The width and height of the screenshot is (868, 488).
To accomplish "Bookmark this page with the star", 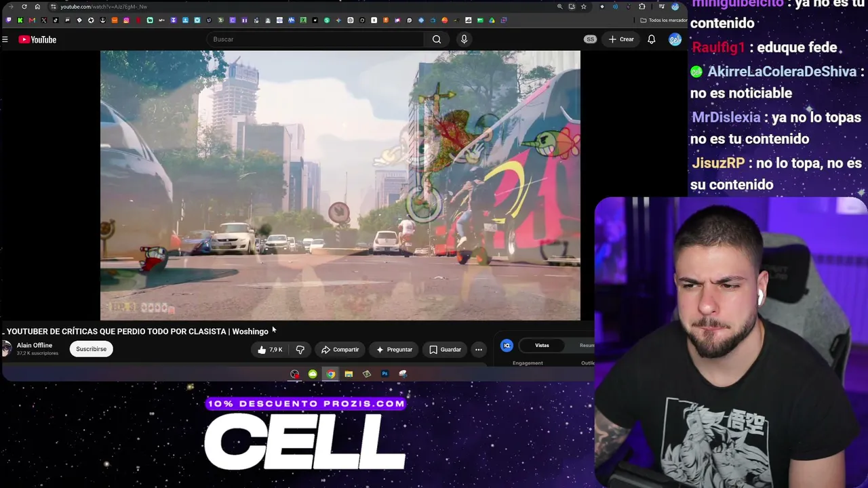I will click(583, 7).
